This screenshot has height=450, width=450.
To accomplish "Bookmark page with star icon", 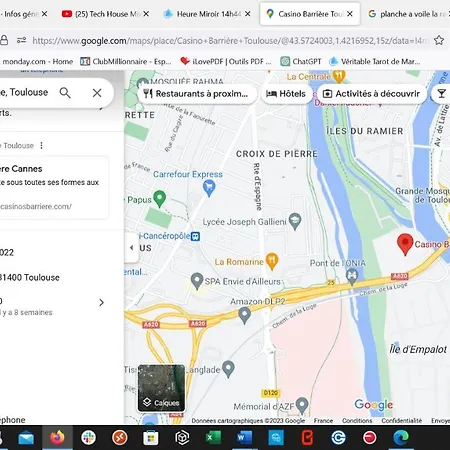I will (439, 40).
